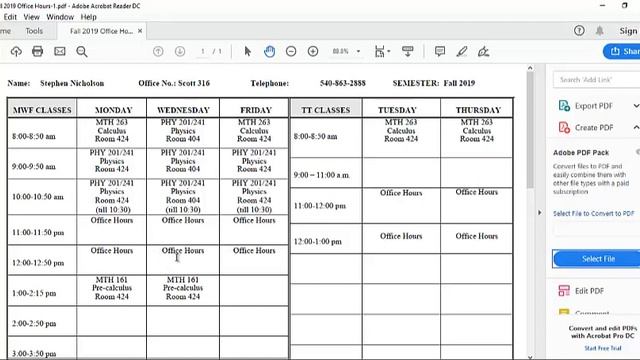This screenshot has width=640, height=360.
Task: Click the Adobe PDF Pack heading
Action: (581, 153)
